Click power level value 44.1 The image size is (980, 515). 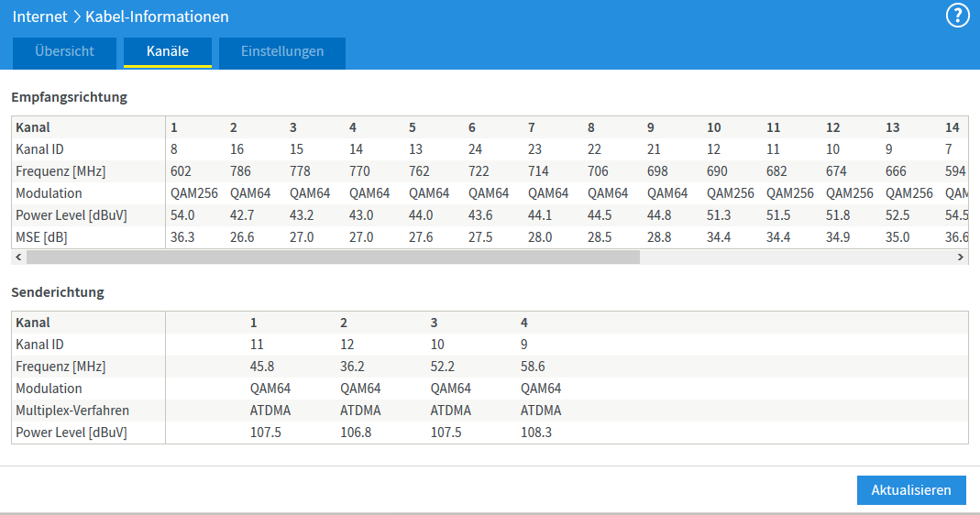[x=540, y=215]
